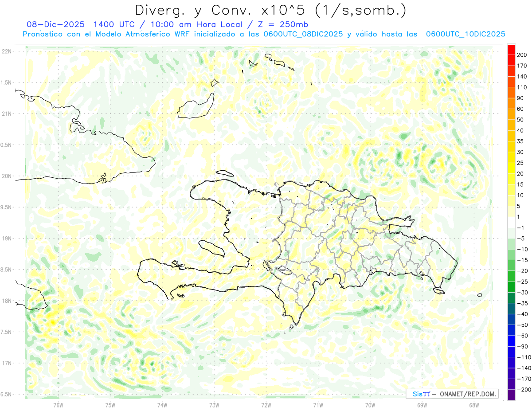Click the "69W" longitude axis label
This screenshot has width=532, height=411.
click(x=422, y=405)
